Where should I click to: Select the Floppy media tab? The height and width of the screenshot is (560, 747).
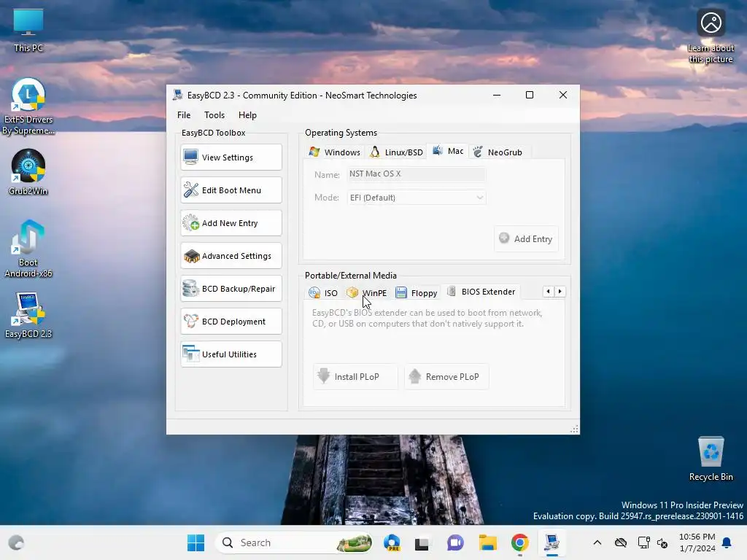point(417,293)
